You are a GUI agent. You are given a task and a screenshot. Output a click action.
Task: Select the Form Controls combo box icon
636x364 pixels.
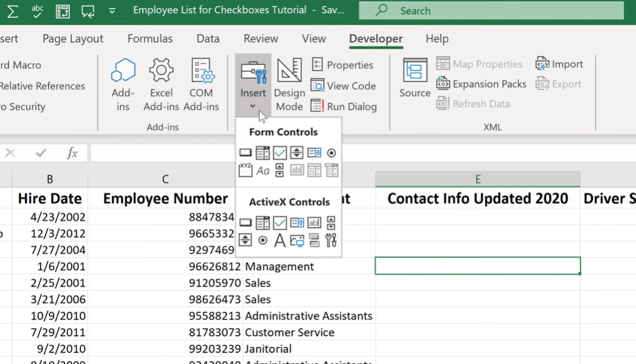point(263,153)
